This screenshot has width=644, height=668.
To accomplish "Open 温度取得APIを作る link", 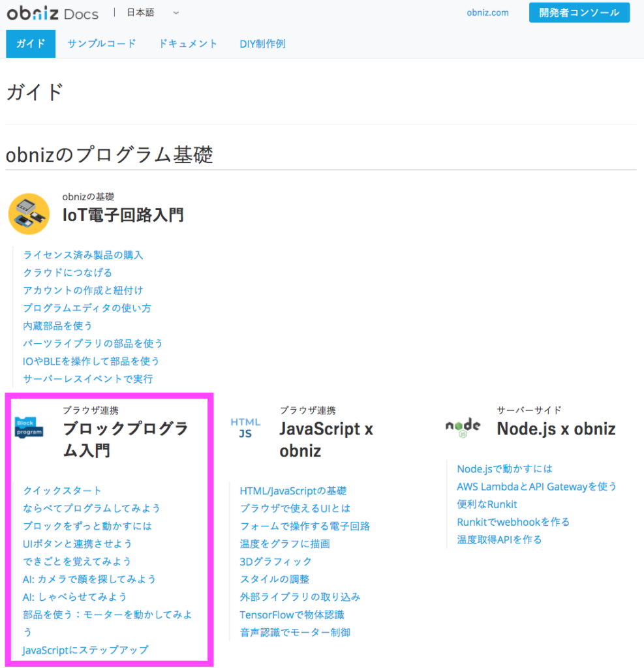I will click(x=499, y=539).
